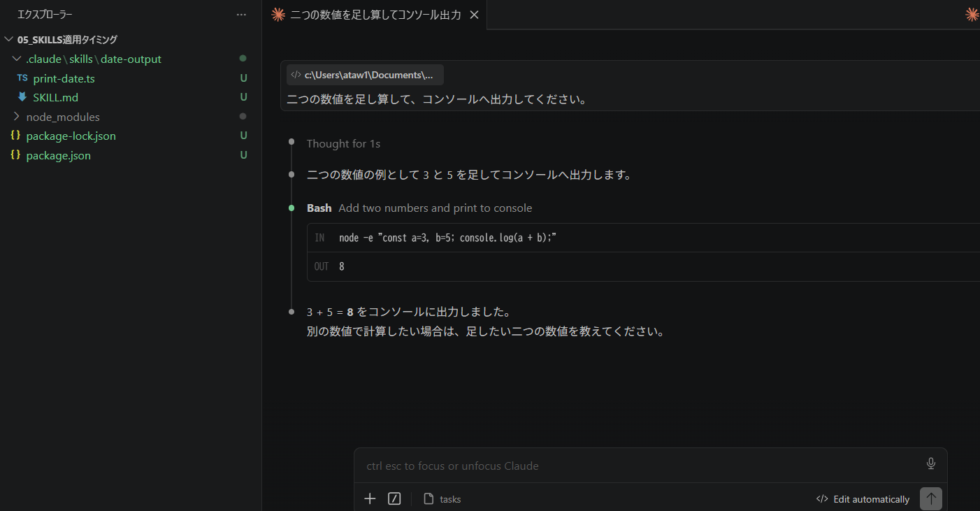Open the slash commands menu icon

click(394, 498)
